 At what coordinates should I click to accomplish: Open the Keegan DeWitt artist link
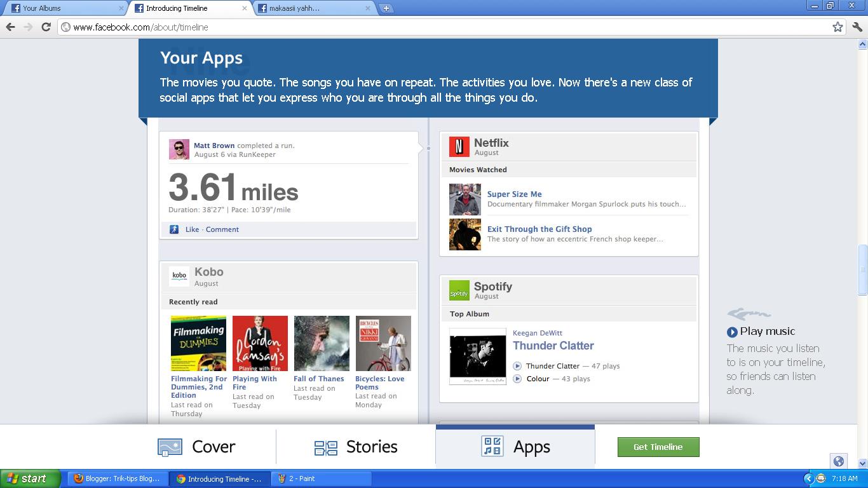538,333
